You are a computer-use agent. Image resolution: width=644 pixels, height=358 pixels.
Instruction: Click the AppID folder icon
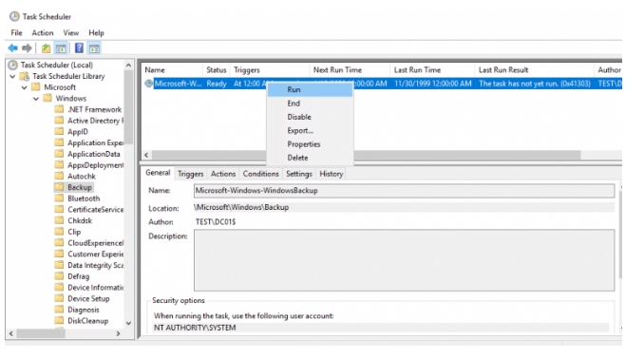coord(59,131)
